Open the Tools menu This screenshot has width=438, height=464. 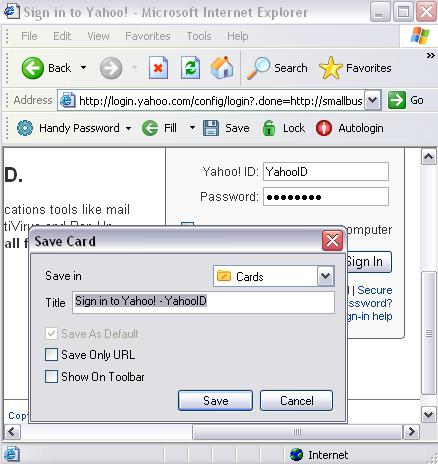[x=199, y=36]
